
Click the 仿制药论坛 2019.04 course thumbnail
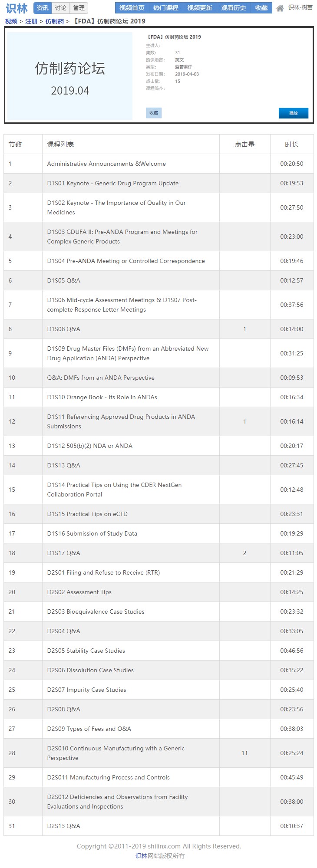pyautogui.click(x=70, y=76)
